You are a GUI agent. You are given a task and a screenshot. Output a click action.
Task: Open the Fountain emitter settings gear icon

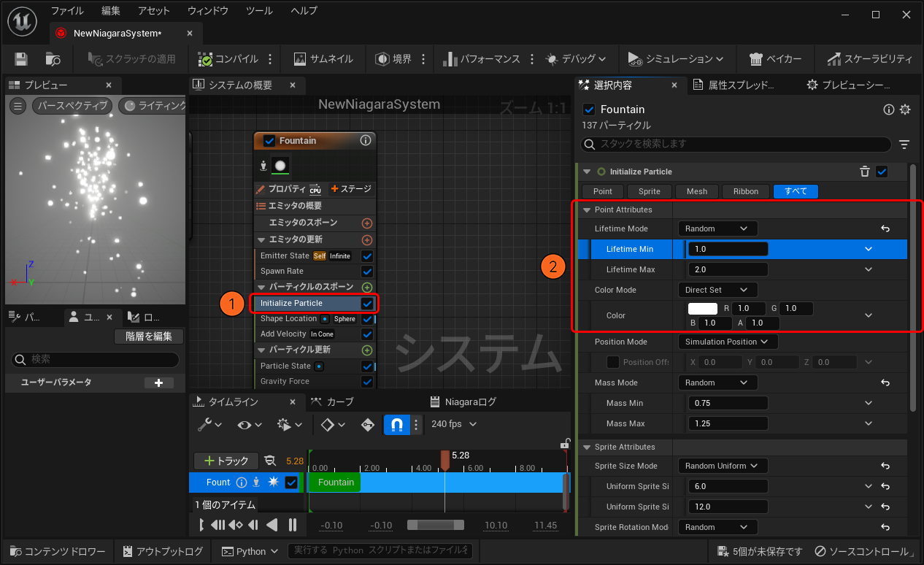tap(905, 109)
